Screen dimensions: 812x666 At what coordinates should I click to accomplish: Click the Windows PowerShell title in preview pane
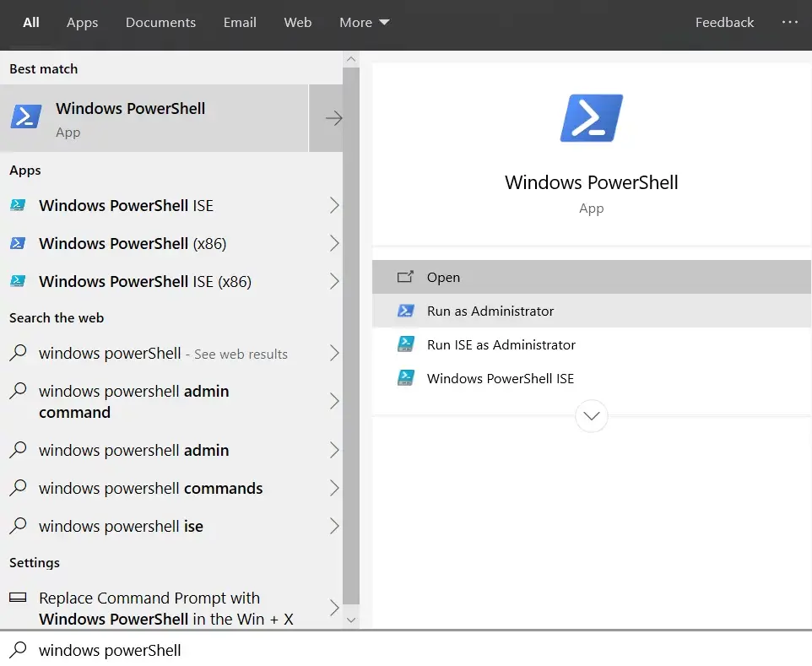tap(592, 182)
